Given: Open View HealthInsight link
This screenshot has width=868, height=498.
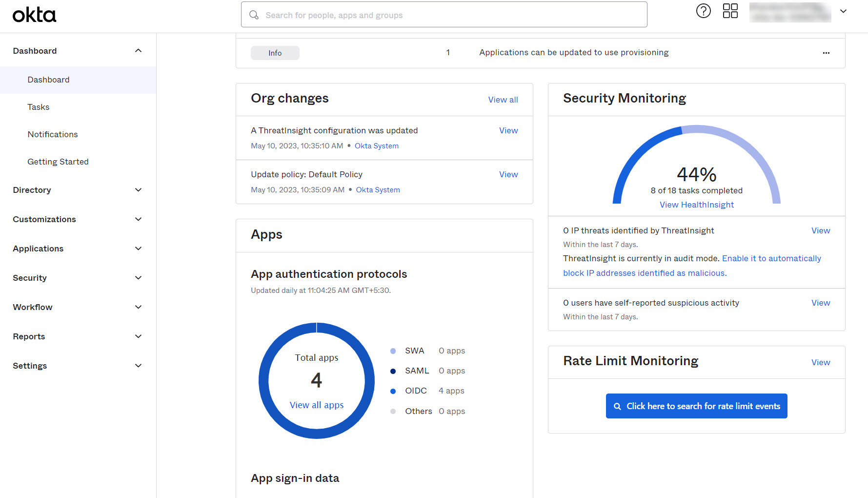Looking at the screenshot, I should click(x=696, y=205).
